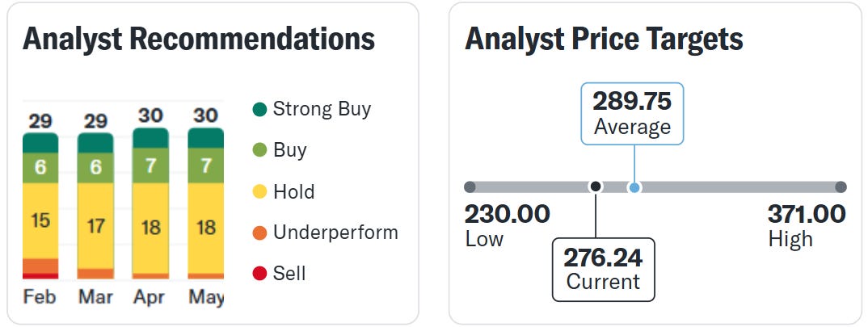
Task: Click the Hold legend yellow dot
Action: click(259, 192)
